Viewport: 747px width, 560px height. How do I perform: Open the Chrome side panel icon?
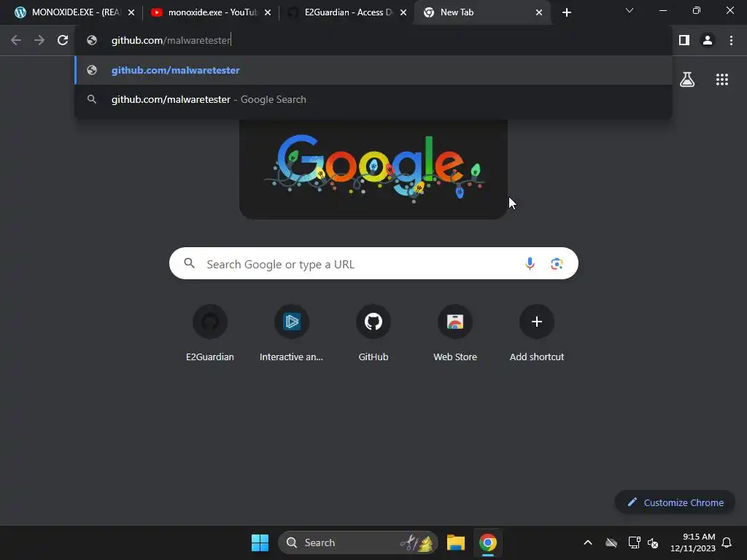(684, 40)
